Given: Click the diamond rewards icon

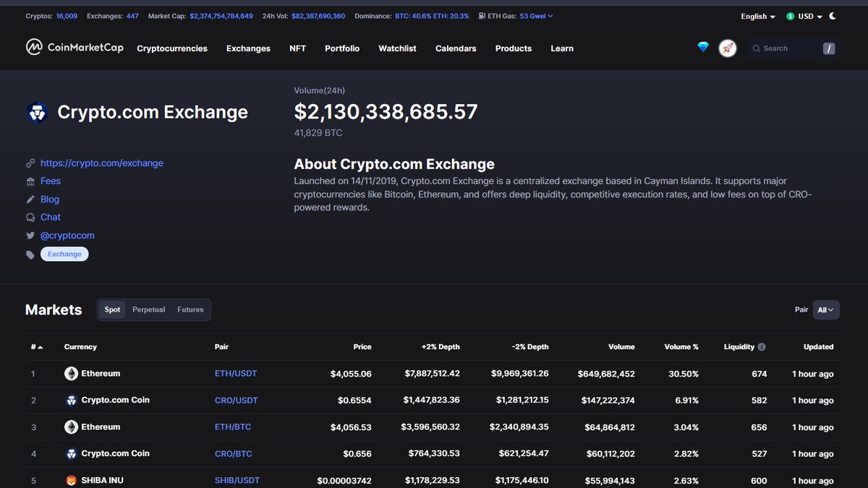Looking at the screenshot, I should pyautogui.click(x=703, y=48).
